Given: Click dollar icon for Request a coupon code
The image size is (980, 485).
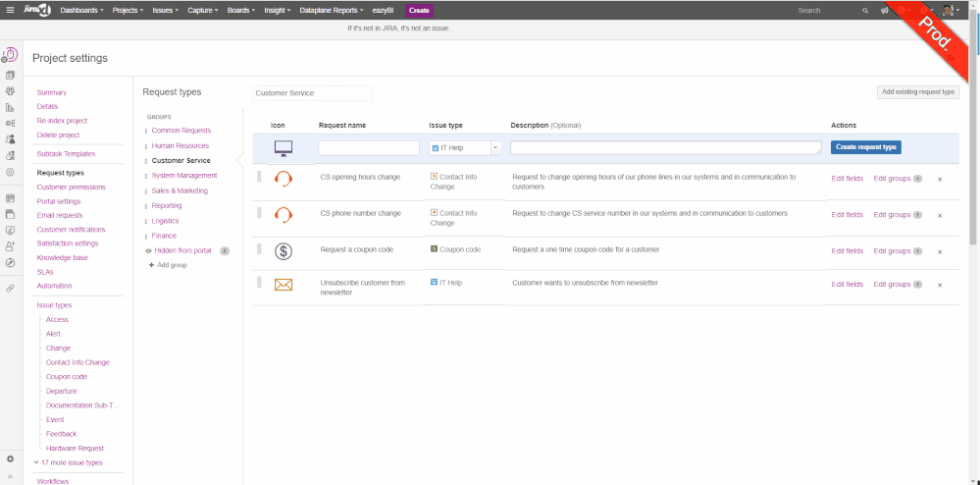Looking at the screenshot, I should coord(284,251).
